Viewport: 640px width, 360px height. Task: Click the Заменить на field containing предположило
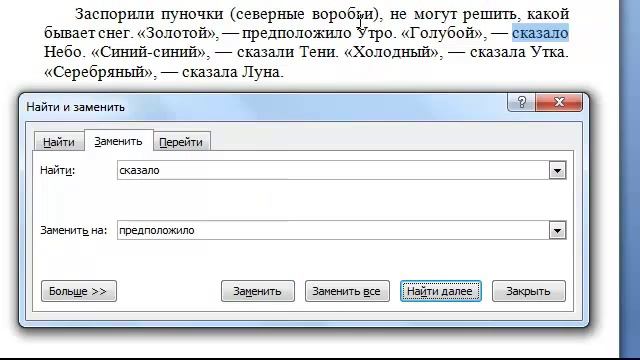coord(333,231)
